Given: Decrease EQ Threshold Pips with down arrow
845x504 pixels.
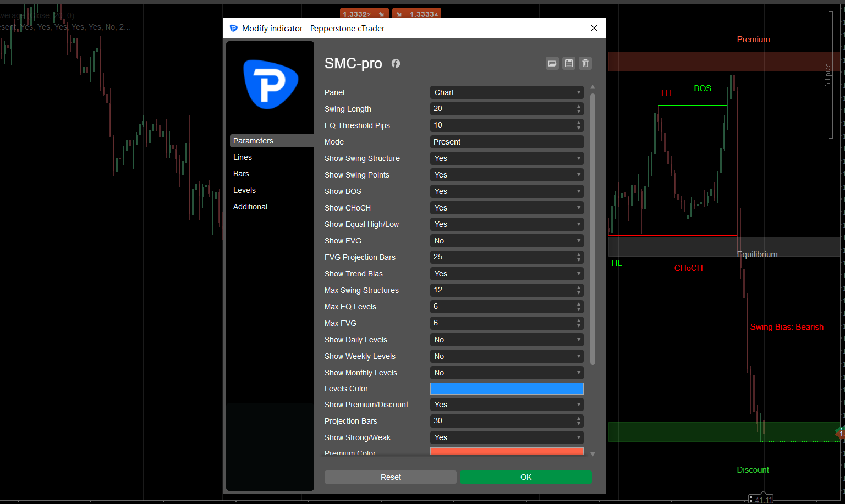Looking at the screenshot, I should point(579,128).
